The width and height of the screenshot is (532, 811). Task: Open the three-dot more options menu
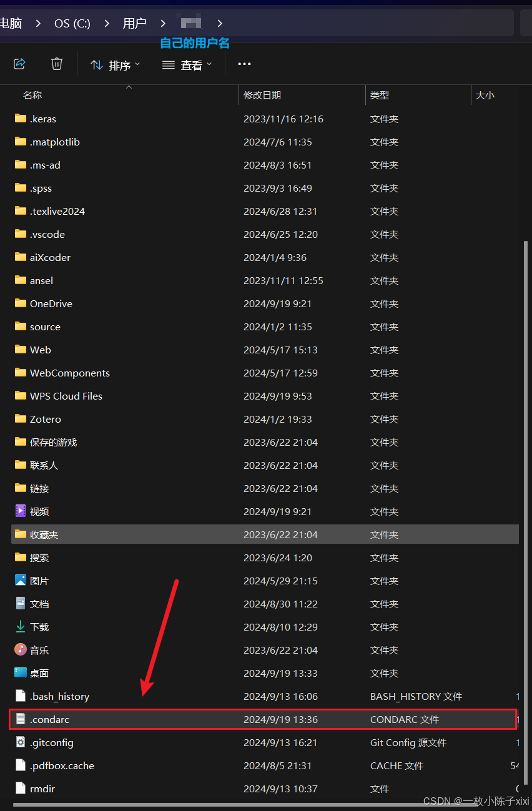point(244,64)
